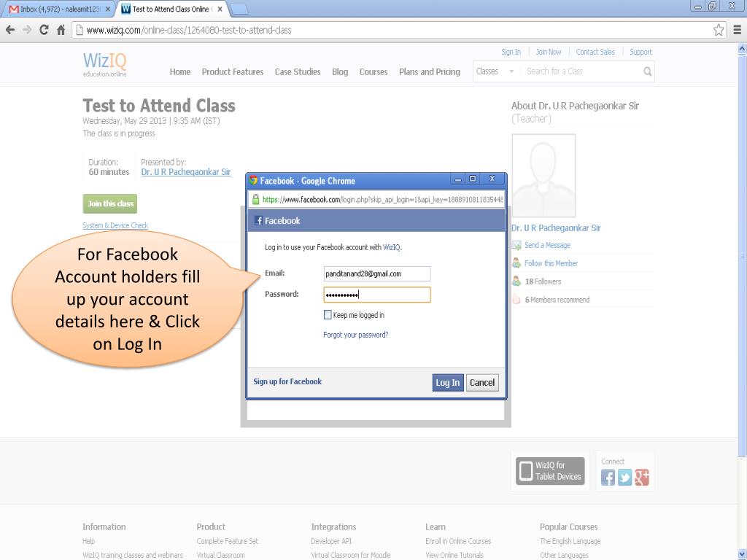Viewport: 747px width, 560px height.
Task: Click the Log In button
Action: coord(448,382)
